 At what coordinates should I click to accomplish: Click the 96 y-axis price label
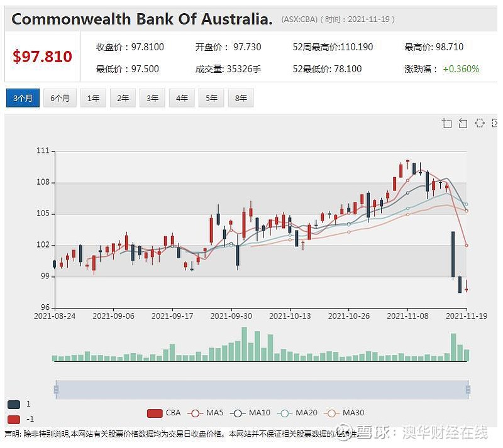[x=45, y=307]
